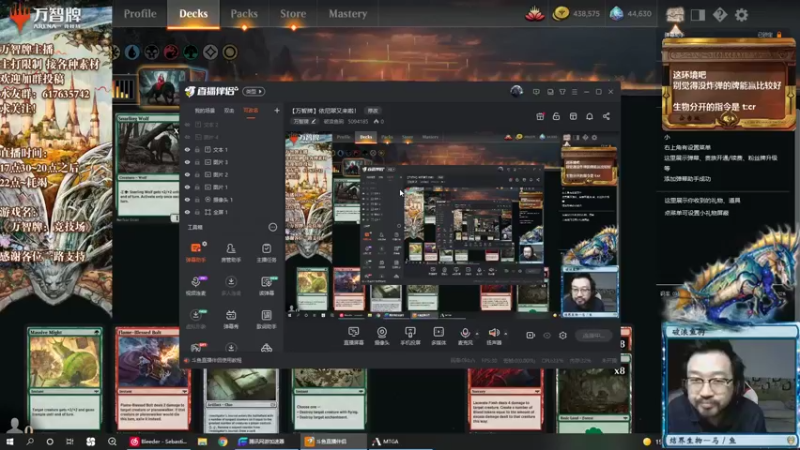Toggle visibility eye of 全屏 1 layer

(187, 212)
